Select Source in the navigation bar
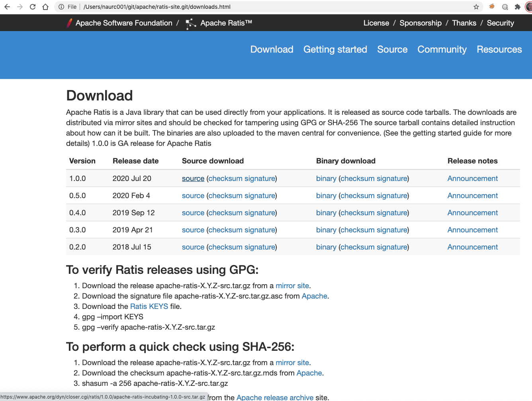Viewport: 532px width, 401px height. (392, 49)
